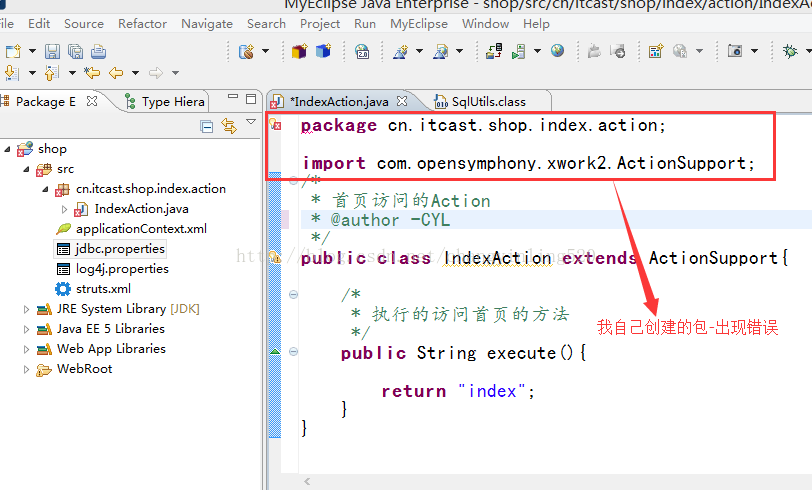Open dropdown next to cone-with-page icon
The width and height of the screenshot is (812, 490).
pos(459,51)
